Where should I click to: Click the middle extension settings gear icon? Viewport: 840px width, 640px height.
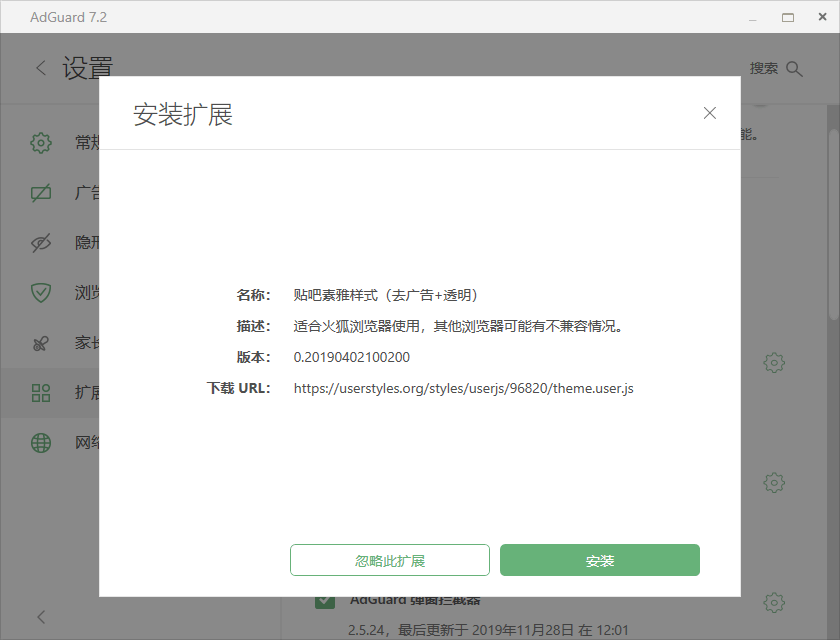tap(773, 482)
